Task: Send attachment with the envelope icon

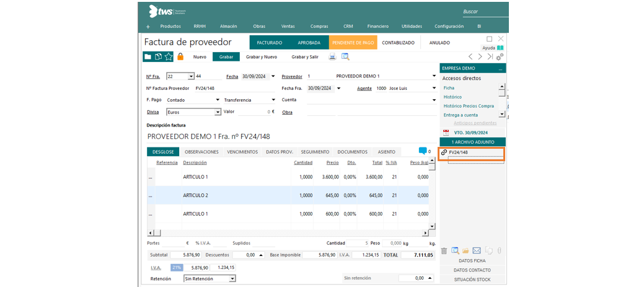Action: click(x=477, y=250)
